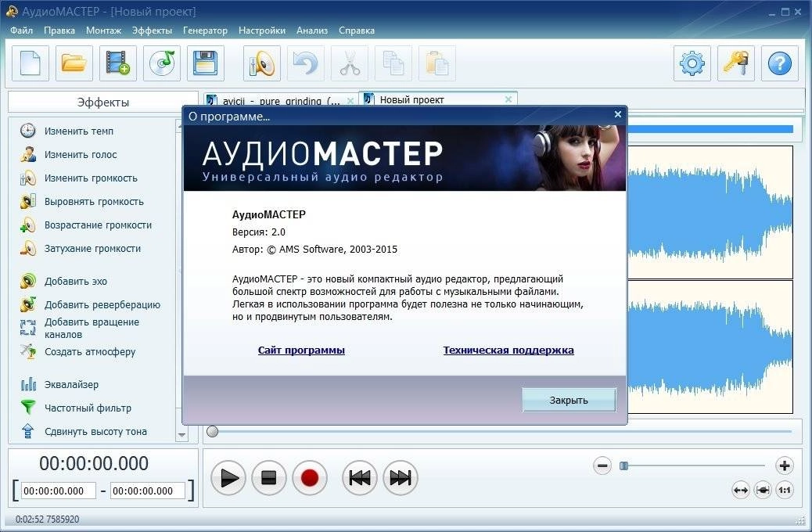812x532 pixels.
Task: Choose Изменить громкость effect
Action: tap(79, 178)
